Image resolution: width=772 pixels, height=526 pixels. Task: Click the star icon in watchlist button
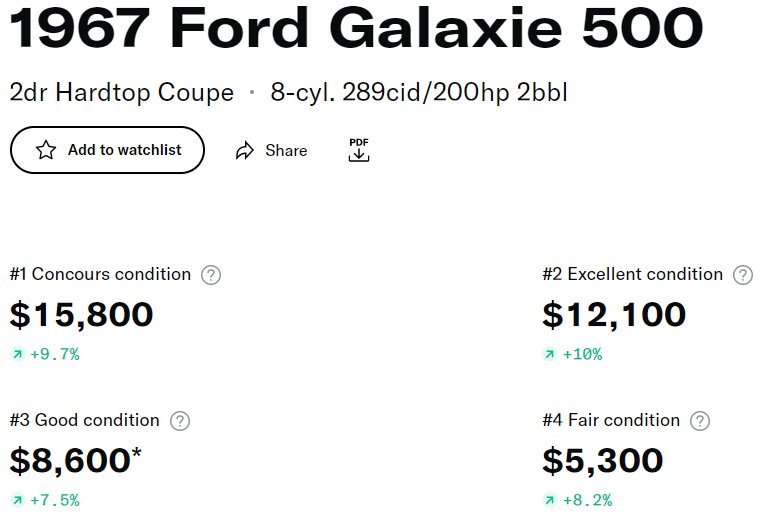click(x=46, y=150)
